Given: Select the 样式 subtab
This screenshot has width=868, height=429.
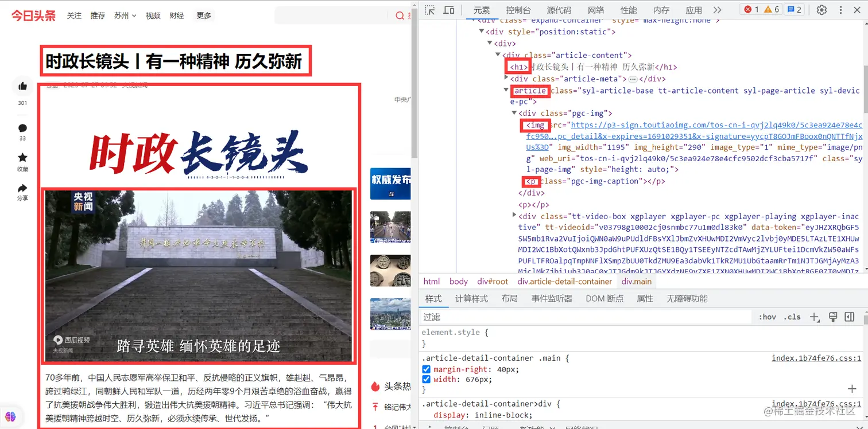Looking at the screenshot, I should coord(433,299).
